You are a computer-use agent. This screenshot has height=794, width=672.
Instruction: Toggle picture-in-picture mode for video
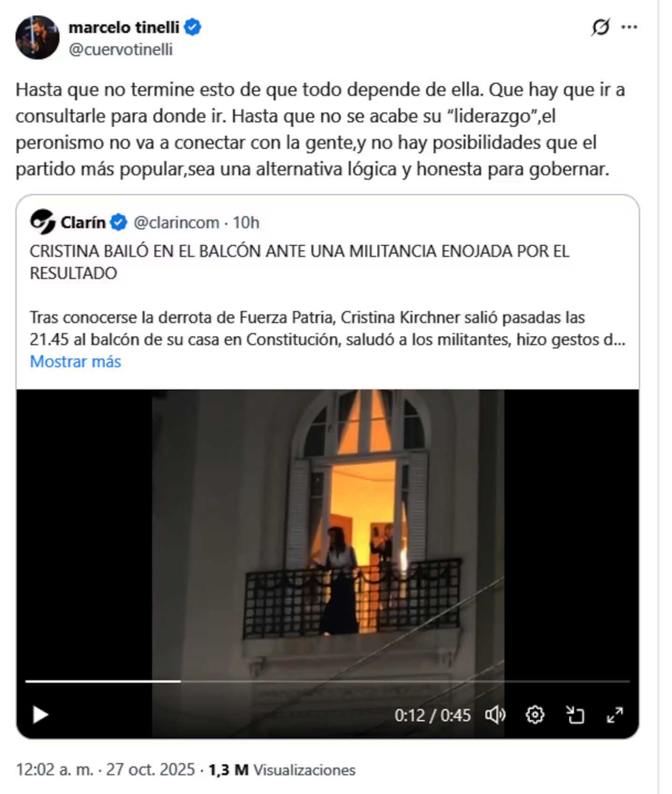point(575,715)
